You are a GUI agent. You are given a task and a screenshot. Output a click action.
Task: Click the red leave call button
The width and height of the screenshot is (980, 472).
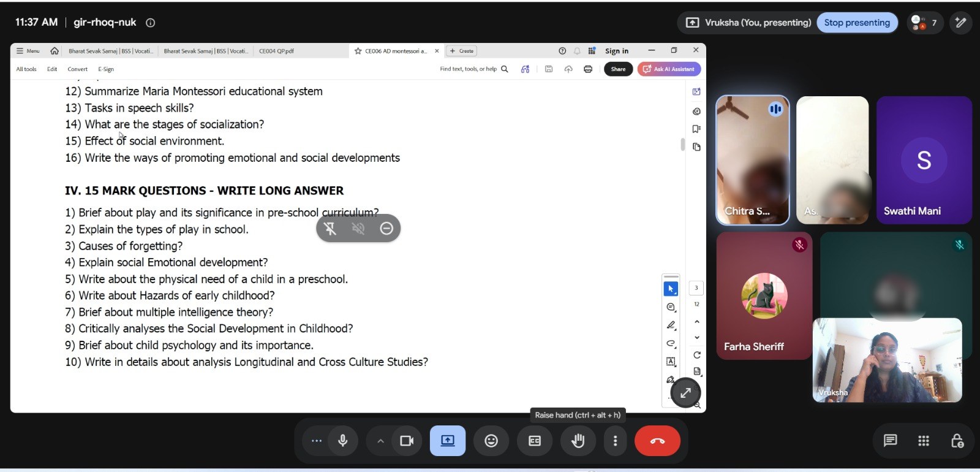657,441
